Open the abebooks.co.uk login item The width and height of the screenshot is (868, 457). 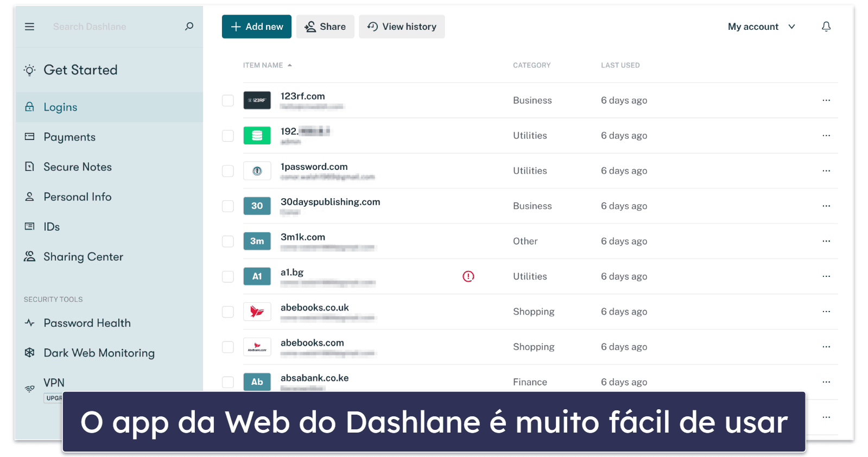point(314,308)
